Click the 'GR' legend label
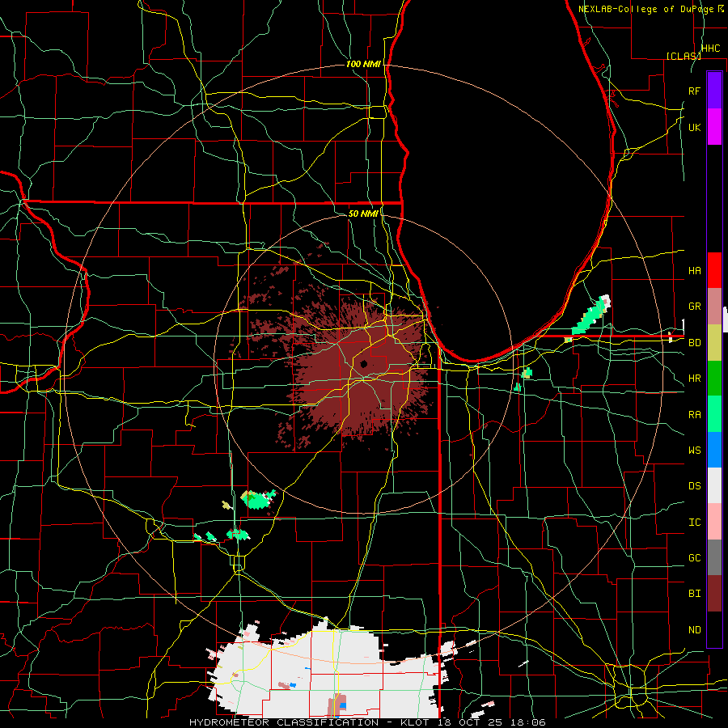Viewport: 728px width, 728px height. coord(694,307)
